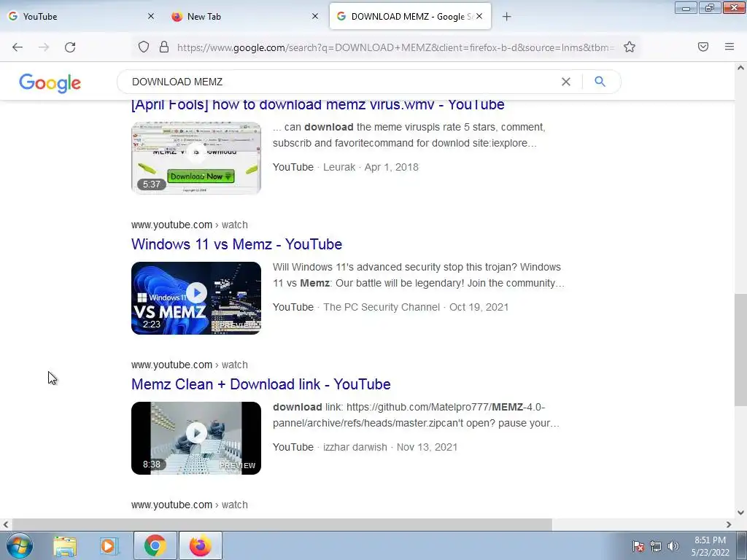The width and height of the screenshot is (747, 560).
Task: Switch to the YouTube tab
Action: (x=81, y=16)
